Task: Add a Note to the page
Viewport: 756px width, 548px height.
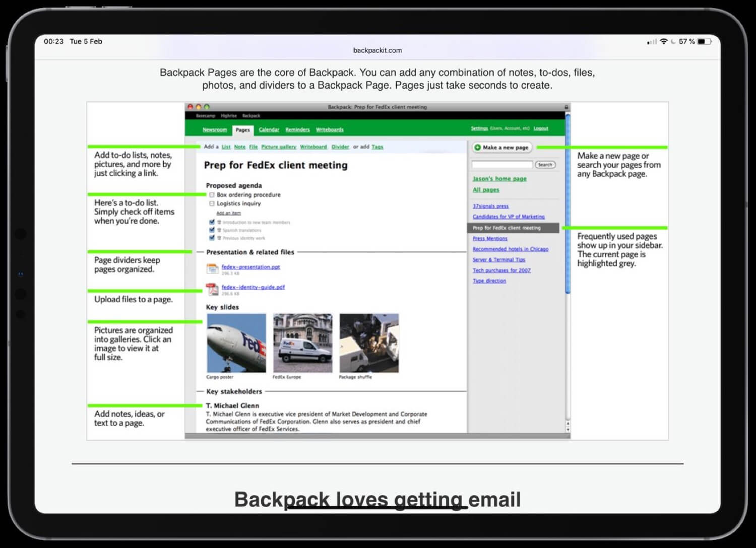Action: pyautogui.click(x=239, y=147)
